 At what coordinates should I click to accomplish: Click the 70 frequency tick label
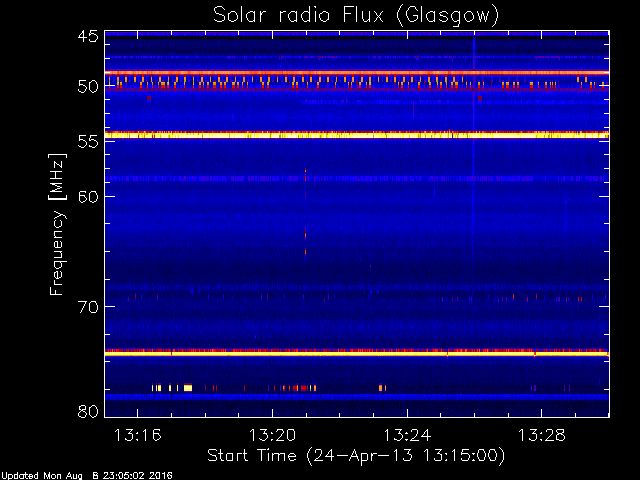(88, 307)
